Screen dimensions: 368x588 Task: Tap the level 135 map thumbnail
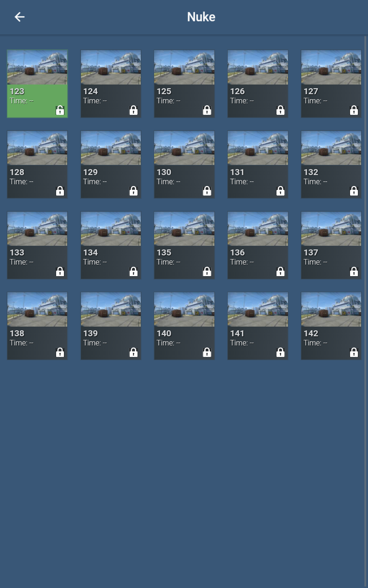(x=184, y=229)
